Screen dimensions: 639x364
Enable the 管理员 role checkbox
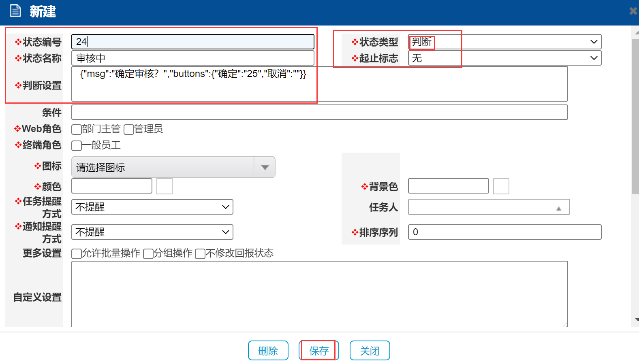129,130
